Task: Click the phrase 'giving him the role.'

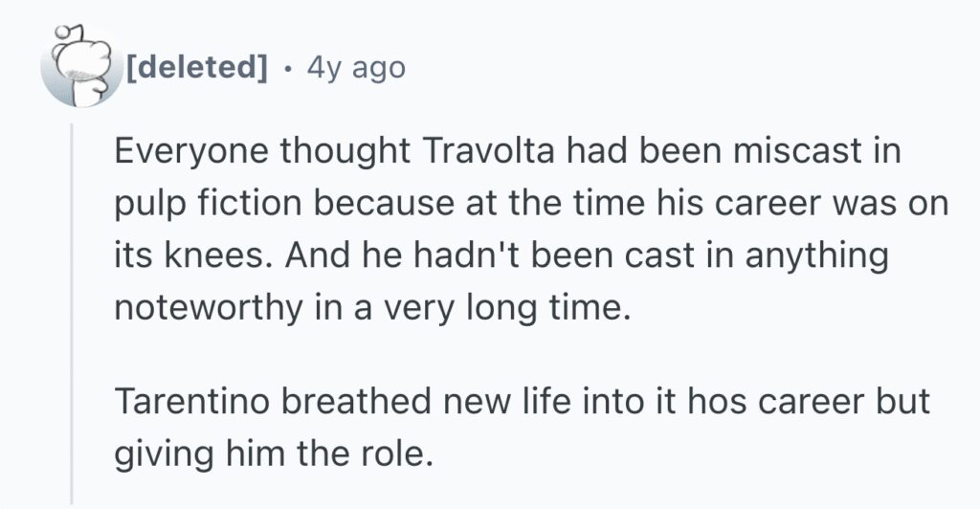Action: pyautogui.click(x=274, y=454)
